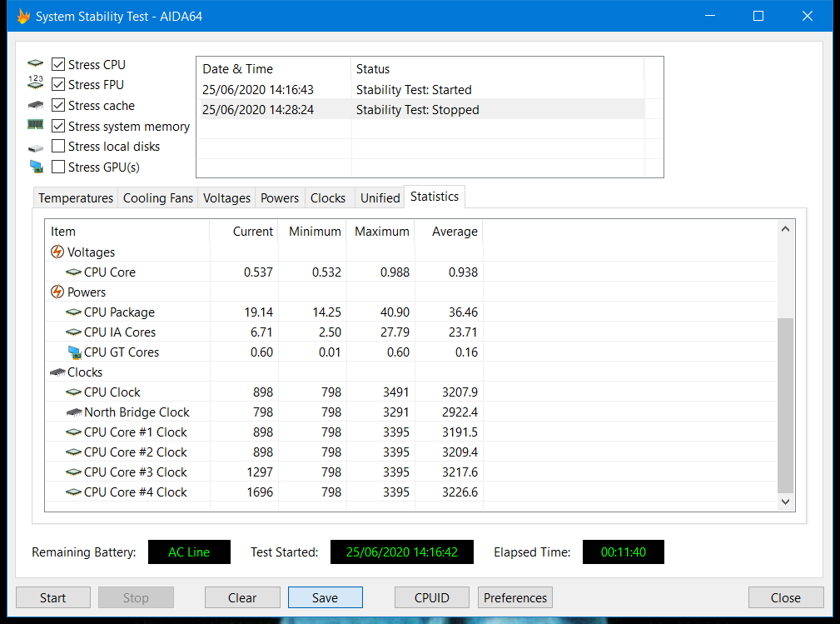Viewport: 840px width, 624px height.
Task: Click the lightning icon next to Powers
Action: [57, 292]
